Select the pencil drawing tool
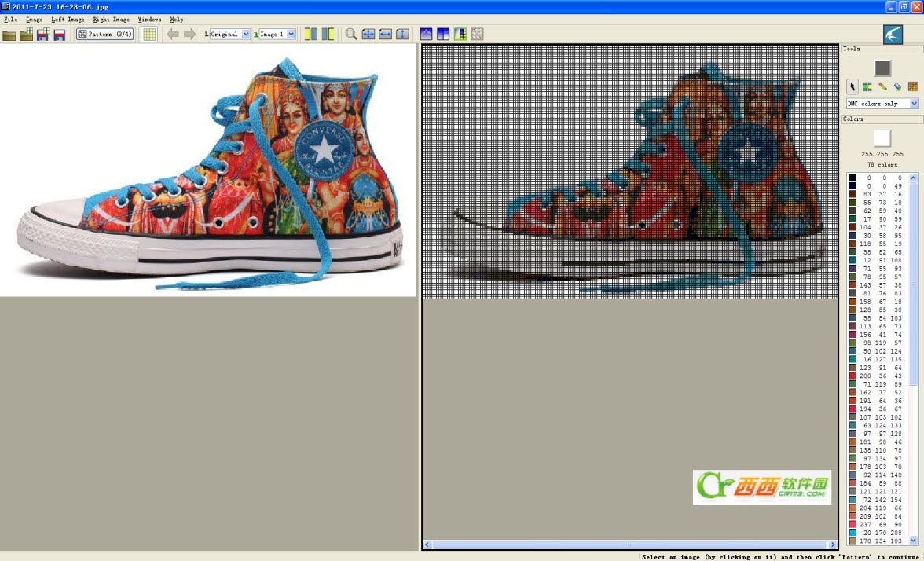 (x=882, y=86)
